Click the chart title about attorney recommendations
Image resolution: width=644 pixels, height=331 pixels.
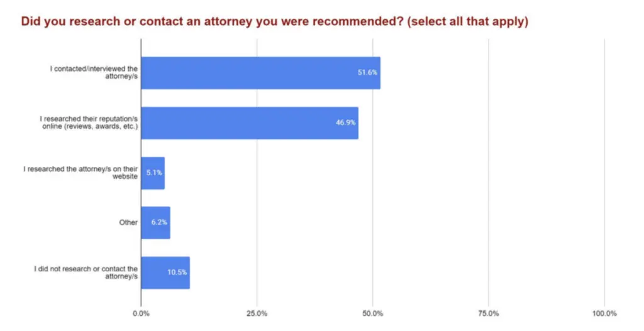tap(275, 21)
